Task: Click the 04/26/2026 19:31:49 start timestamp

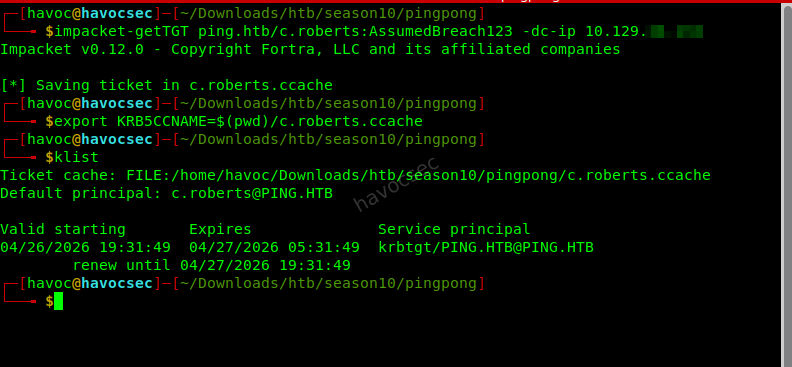Action: click(x=85, y=247)
